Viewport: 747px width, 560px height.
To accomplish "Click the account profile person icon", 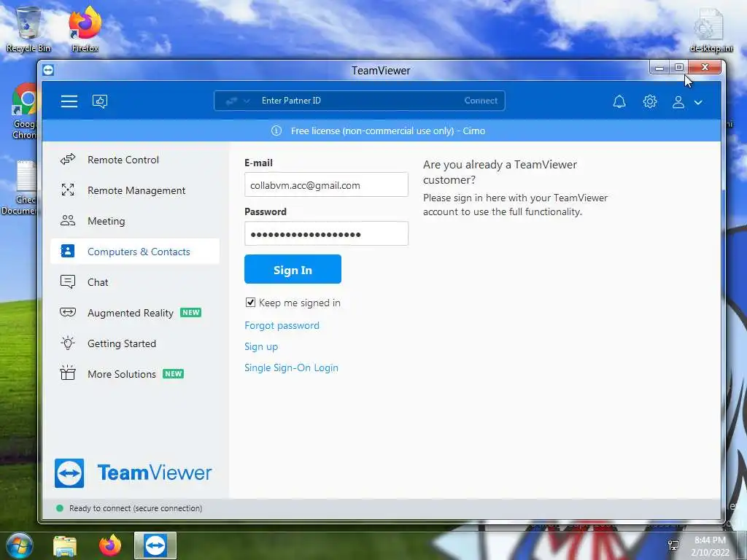I will tap(678, 102).
